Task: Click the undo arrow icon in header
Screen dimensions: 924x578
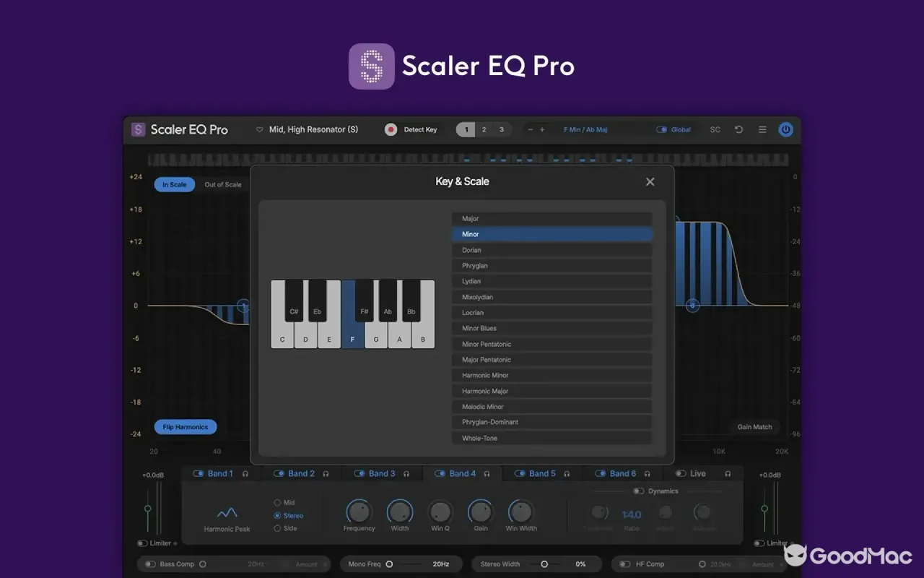Action: pyautogui.click(x=738, y=130)
